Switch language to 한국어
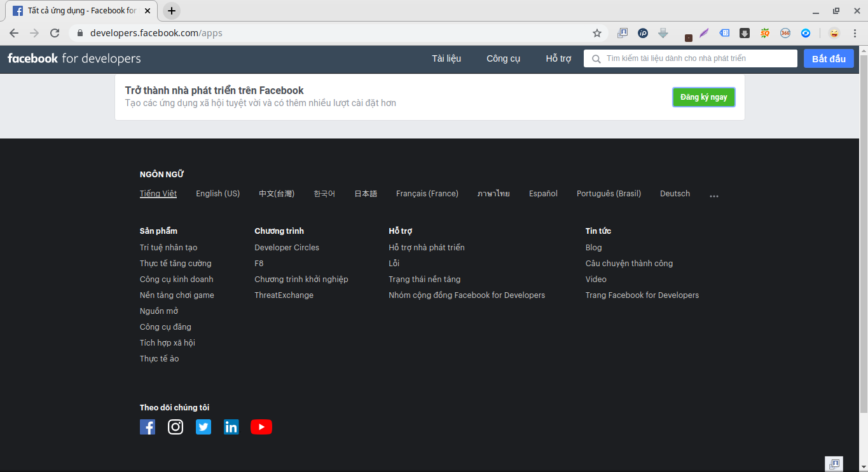This screenshot has height=472, width=868. point(324,194)
